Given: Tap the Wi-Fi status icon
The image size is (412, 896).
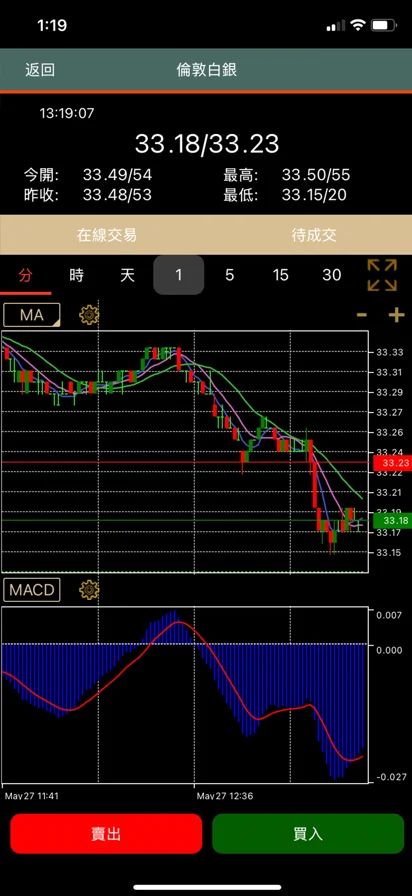Looking at the screenshot, I should [358, 25].
